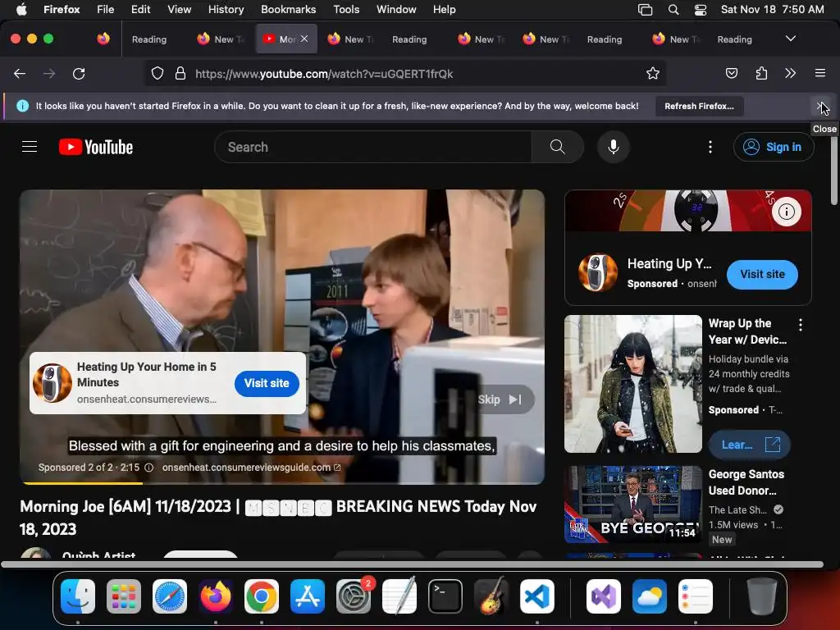The width and height of the screenshot is (840, 630).
Task: Show more toolbar tools via double chevron
Action: tap(790, 73)
